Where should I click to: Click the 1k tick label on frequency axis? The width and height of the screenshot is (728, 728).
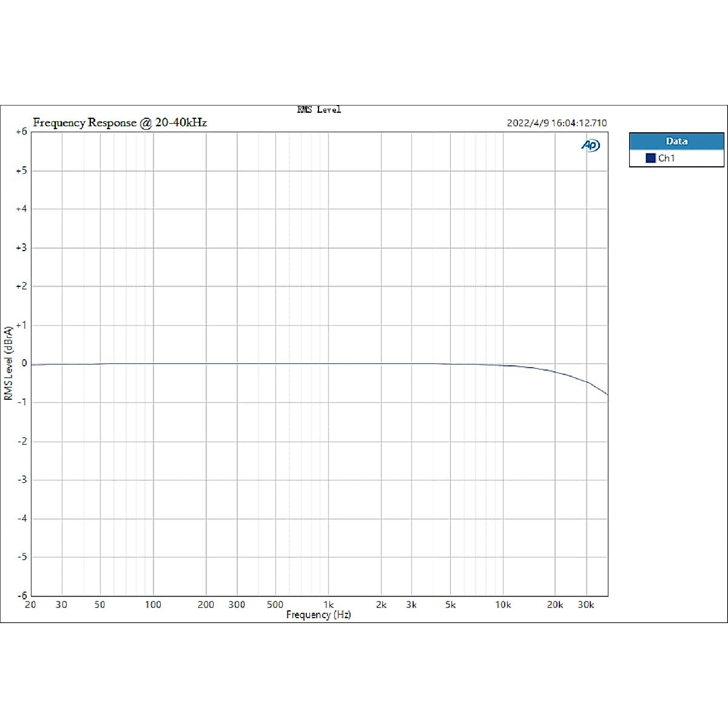pyautogui.click(x=328, y=605)
